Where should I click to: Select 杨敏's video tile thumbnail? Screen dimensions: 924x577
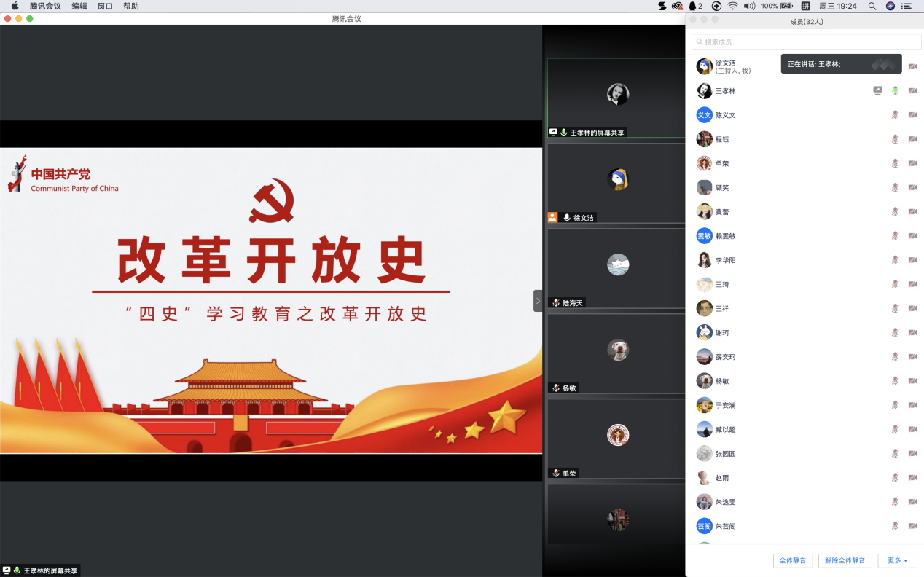click(x=617, y=350)
